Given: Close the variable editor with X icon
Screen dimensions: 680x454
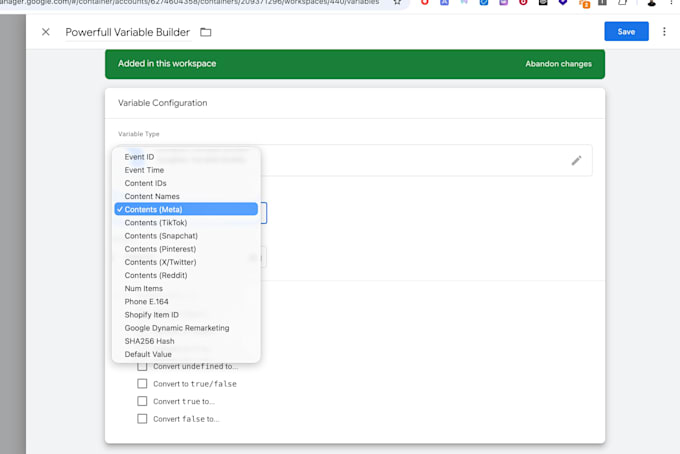Looking at the screenshot, I should coord(46,32).
